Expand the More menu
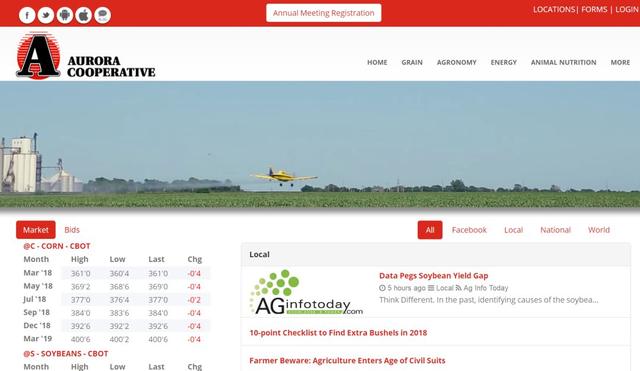640x371 pixels. 620,62
